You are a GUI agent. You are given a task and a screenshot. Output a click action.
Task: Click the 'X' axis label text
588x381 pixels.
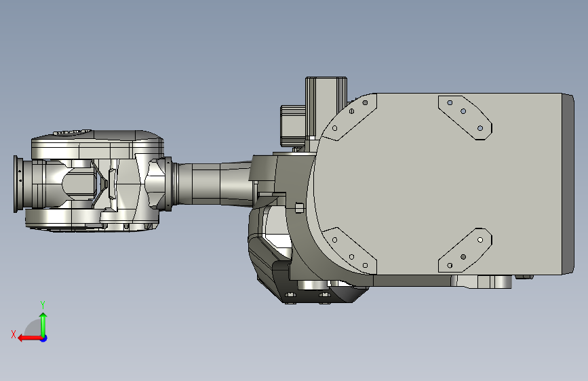(x=14, y=334)
